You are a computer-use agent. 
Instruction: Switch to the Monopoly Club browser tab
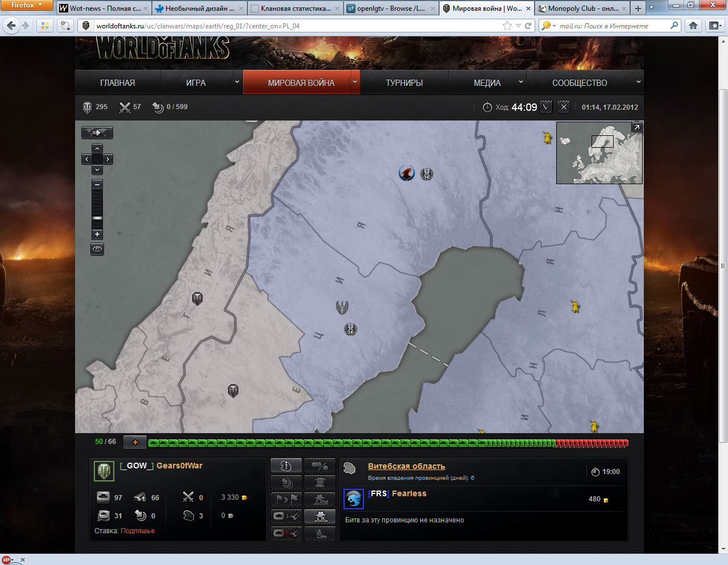point(582,9)
